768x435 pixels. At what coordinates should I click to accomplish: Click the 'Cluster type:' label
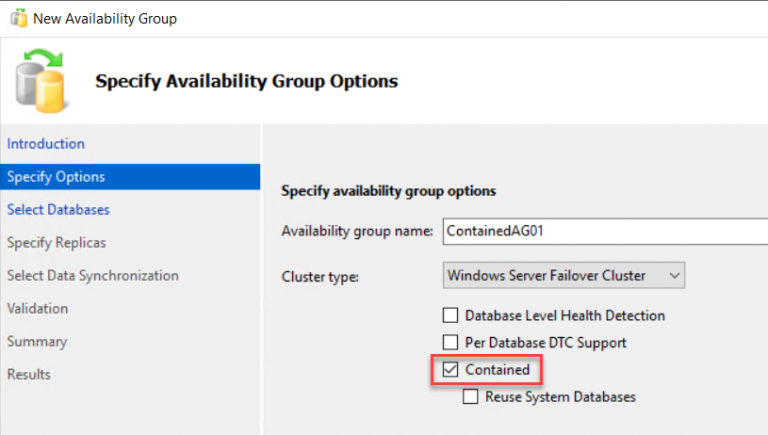[x=318, y=275]
